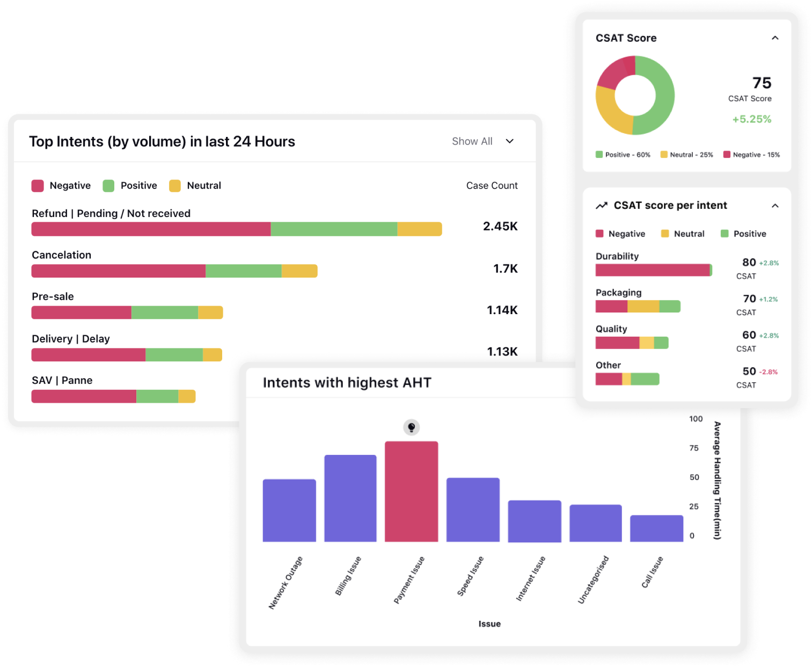Click the -2.8% change for Other
This screenshot has height=668, width=812.
[769, 372]
